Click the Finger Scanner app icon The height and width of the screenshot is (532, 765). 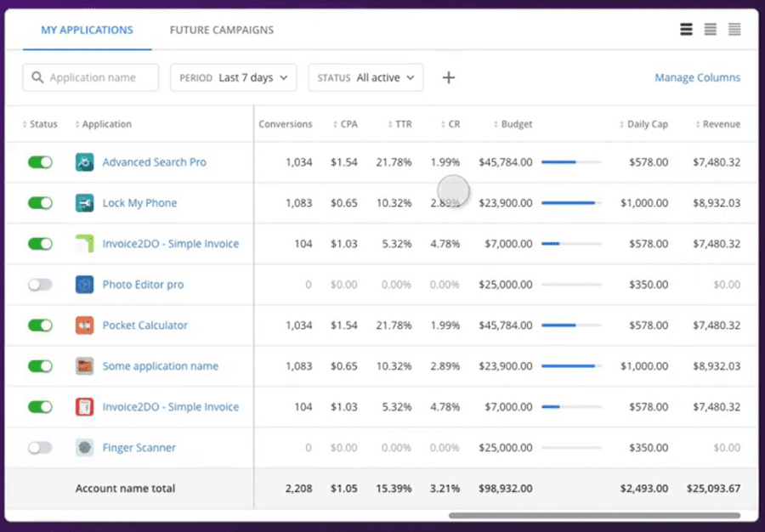pos(83,448)
